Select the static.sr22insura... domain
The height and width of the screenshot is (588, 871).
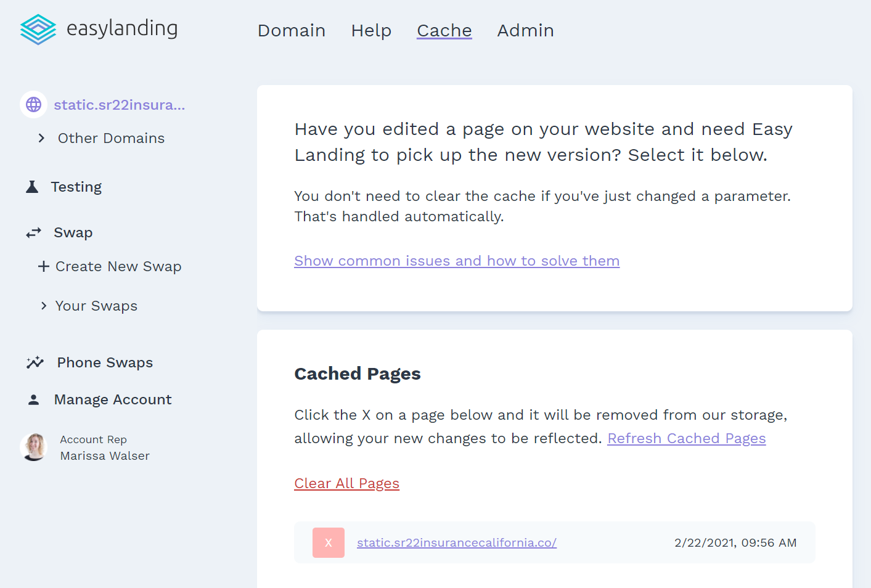[x=120, y=105]
